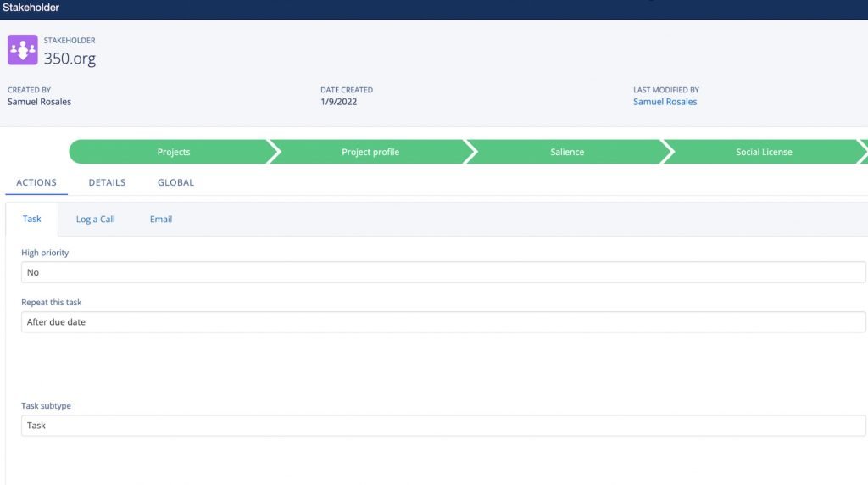Click the Repeat this task label
Screen dimensions: 868x485
[x=52, y=303]
